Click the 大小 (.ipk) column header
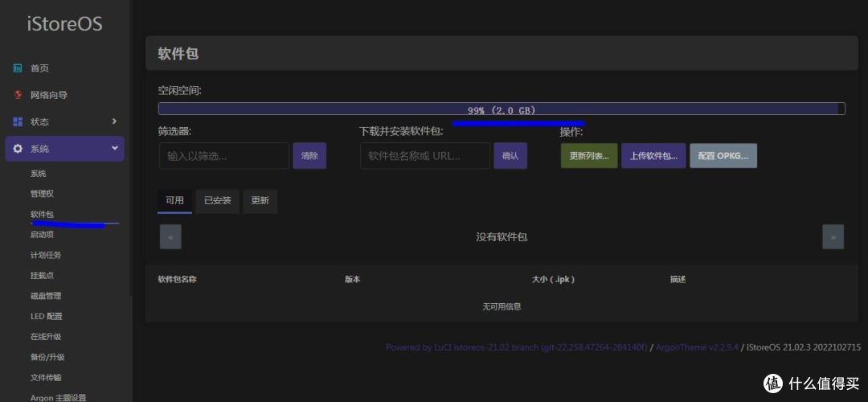The image size is (868, 402). click(x=553, y=280)
